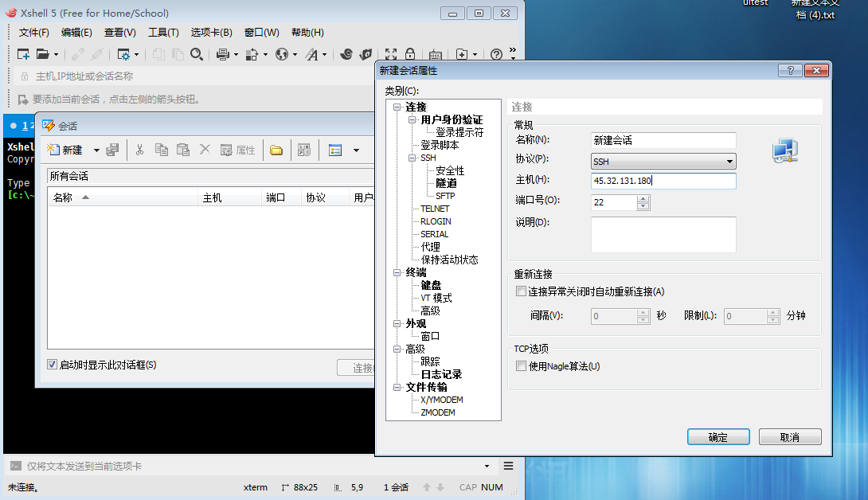Toggle the 启动时显示此对话框 checkbox
Image resolution: width=868 pixels, height=500 pixels.
52,365
